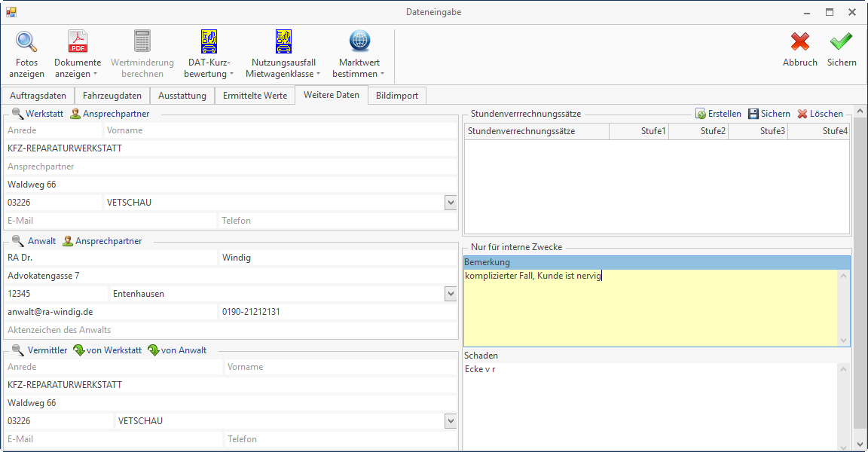Click the Stundenverrechnungssätze column header
Image resolution: width=868 pixels, height=452 pixels.
[537, 132]
